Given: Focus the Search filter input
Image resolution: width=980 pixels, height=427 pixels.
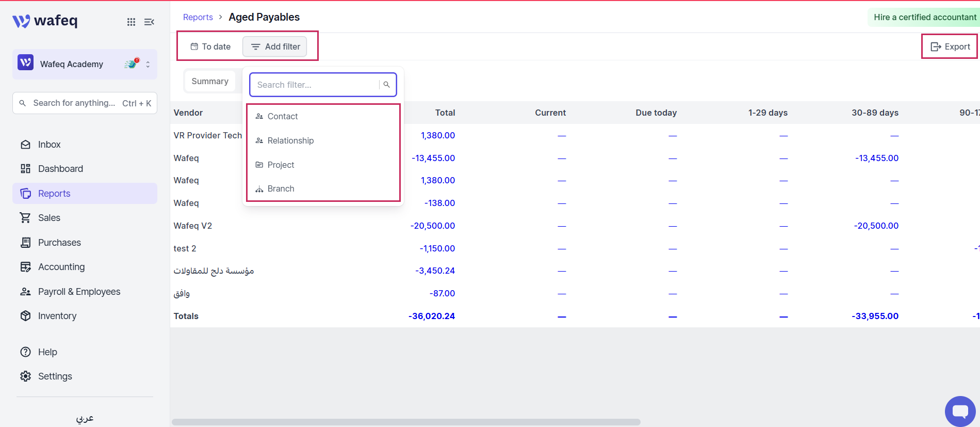Looking at the screenshot, I should coord(316,85).
